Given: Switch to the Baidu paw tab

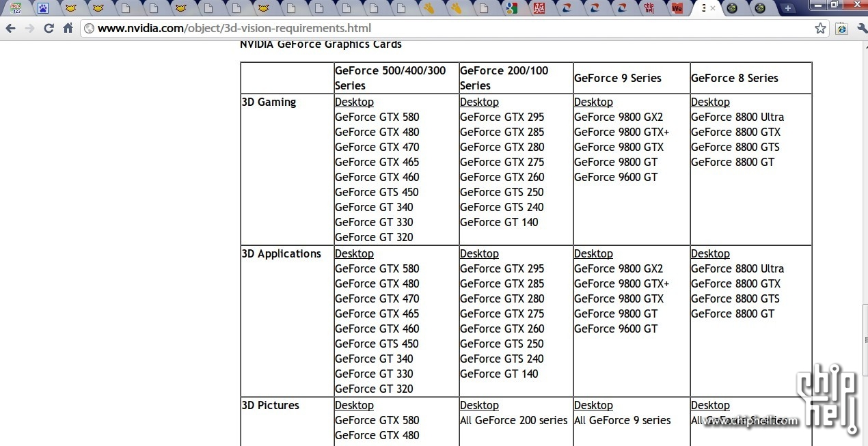Looking at the screenshot, I should pyautogui.click(x=43, y=8).
